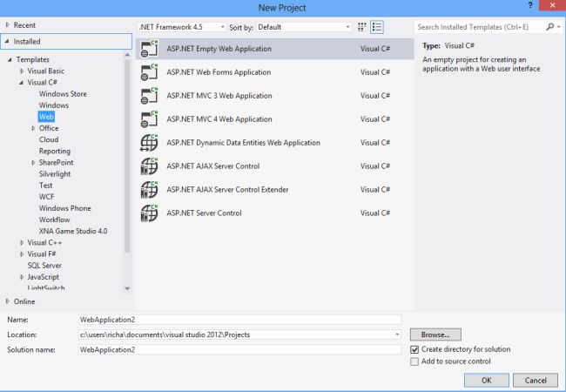Viewport: 566px width, 392px height.
Task: Select the Windows Phone category
Action: 65,208
